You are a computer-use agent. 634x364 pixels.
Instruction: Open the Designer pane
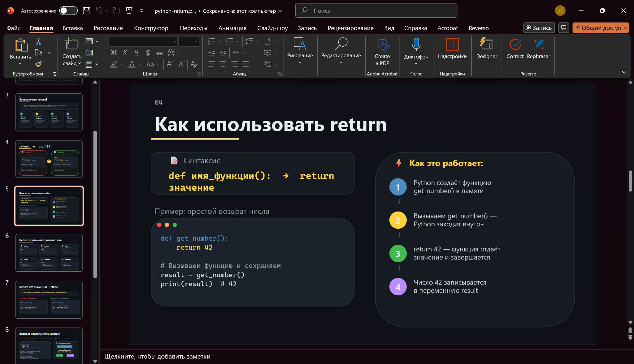[x=486, y=49]
